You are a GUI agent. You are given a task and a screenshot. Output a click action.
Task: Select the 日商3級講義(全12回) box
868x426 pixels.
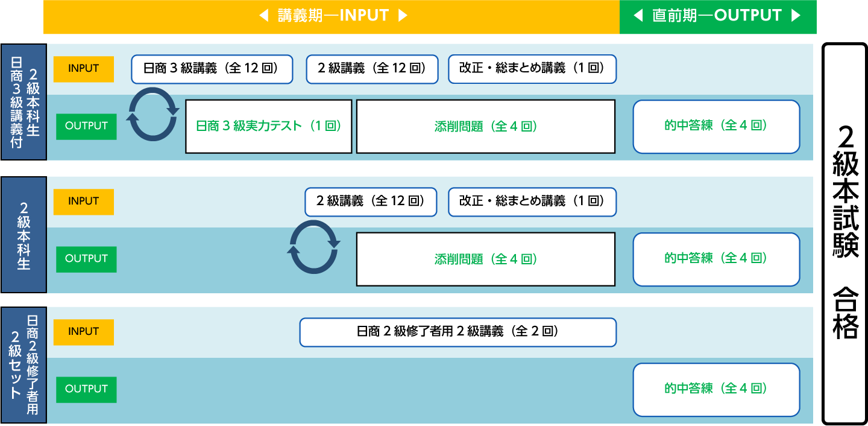(x=212, y=69)
